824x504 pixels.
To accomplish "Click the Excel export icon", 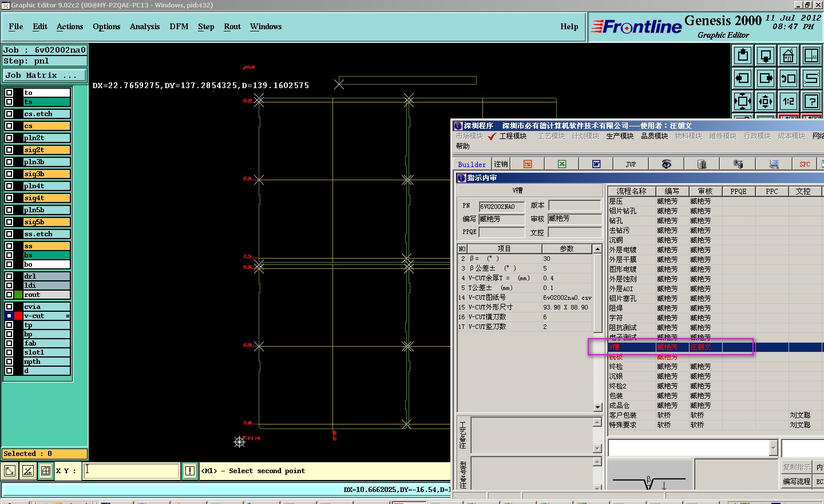I will (562, 164).
